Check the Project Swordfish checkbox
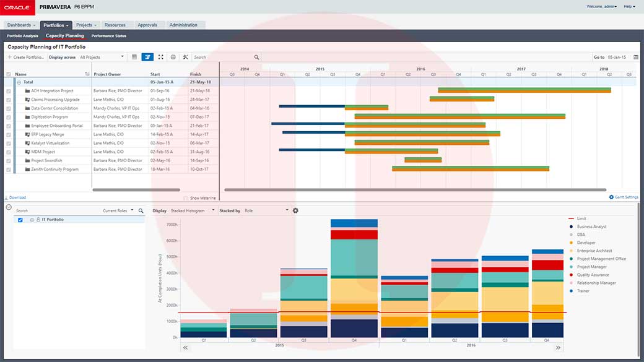The image size is (644, 362). (x=9, y=161)
